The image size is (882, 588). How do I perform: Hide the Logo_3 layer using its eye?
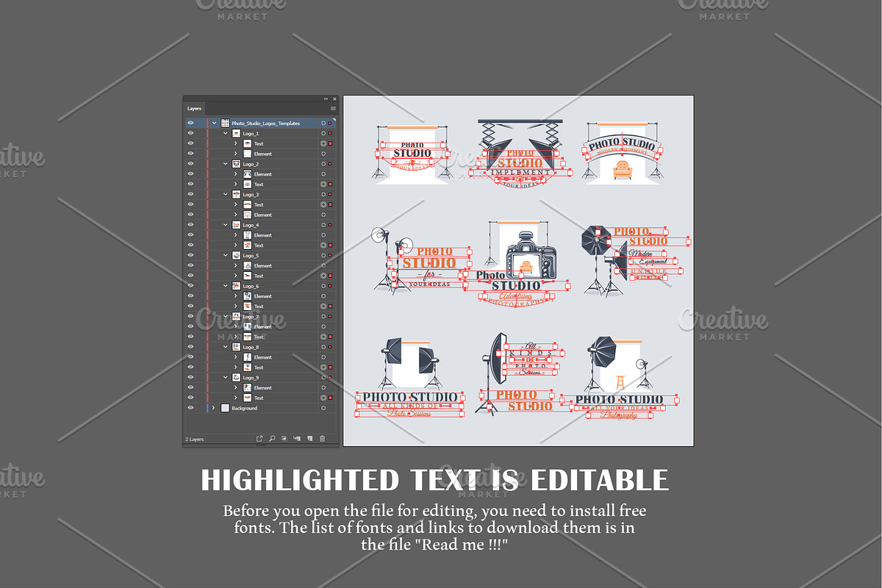click(x=190, y=195)
